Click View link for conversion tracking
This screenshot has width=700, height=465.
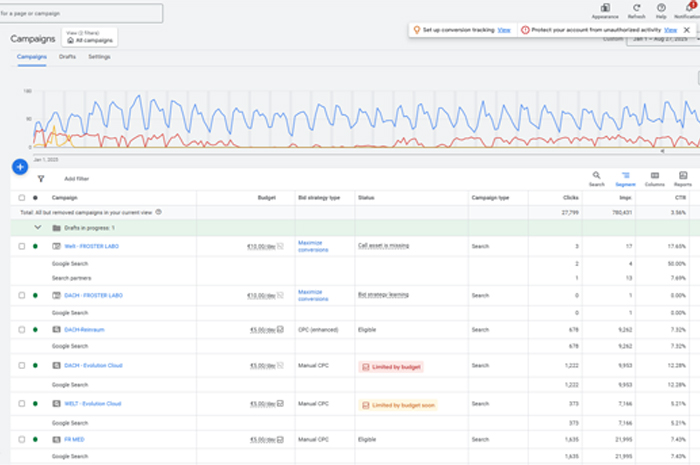pyautogui.click(x=504, y=30)
